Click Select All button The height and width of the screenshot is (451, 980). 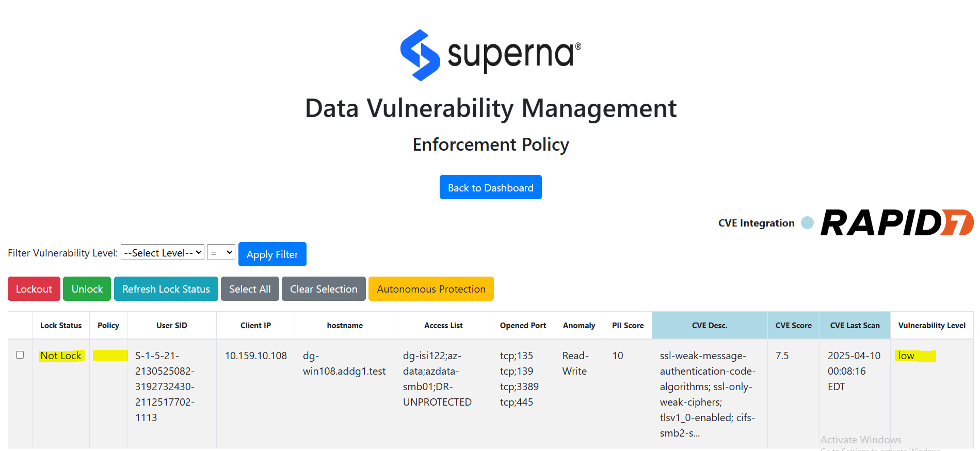[x=250, y=289]
